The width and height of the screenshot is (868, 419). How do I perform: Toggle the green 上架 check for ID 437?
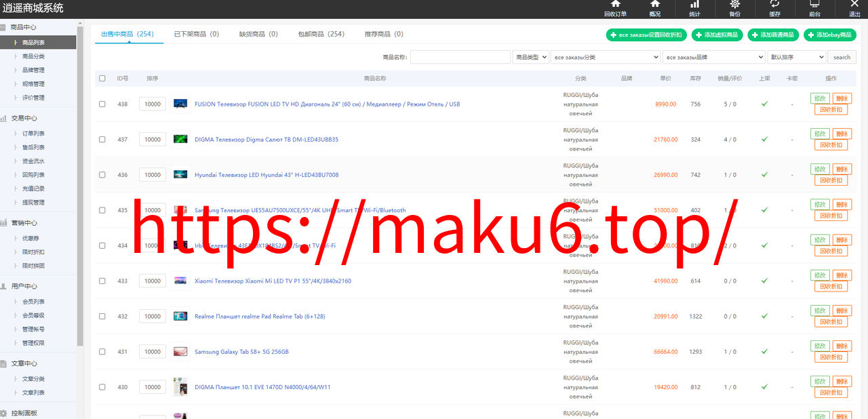pos(764,139)
